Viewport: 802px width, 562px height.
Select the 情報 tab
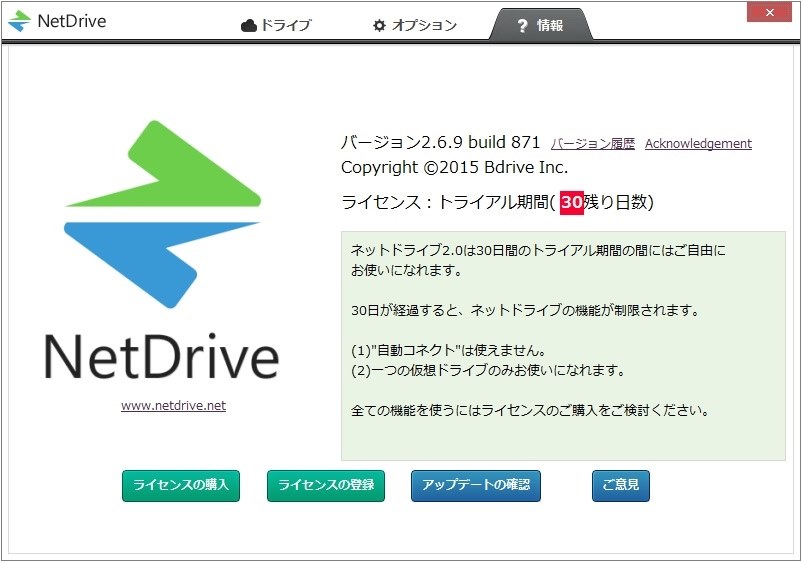pos(541,25)
